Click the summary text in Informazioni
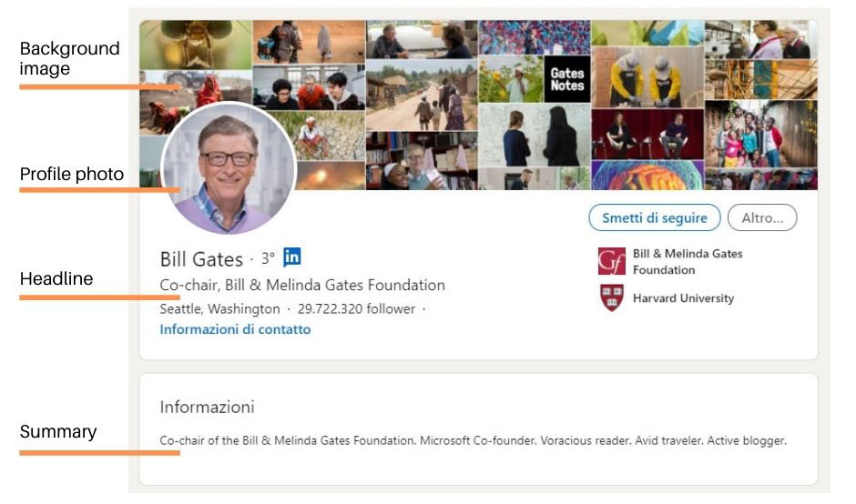Image resolution: width=856 pixels, height=504 pixels. pyautogui.click(x=473, y=441)
